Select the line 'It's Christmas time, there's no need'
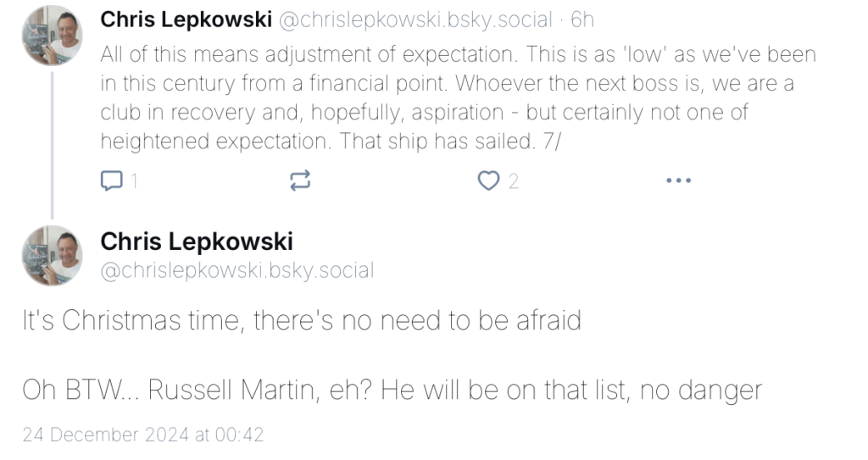868x460 pixels. coord(302,320)
